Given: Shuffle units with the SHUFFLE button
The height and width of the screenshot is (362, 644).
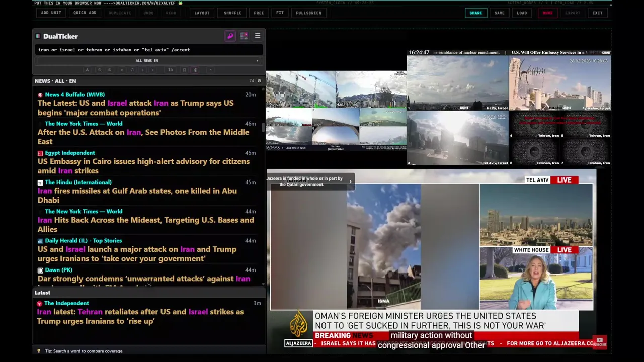Looking at the screenshot, I should tap(232, 13).
